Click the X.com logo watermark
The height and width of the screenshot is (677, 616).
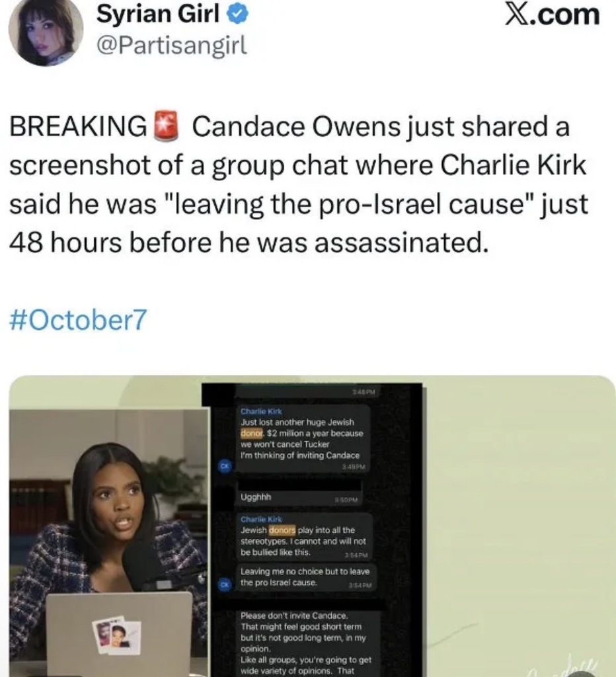553,15
